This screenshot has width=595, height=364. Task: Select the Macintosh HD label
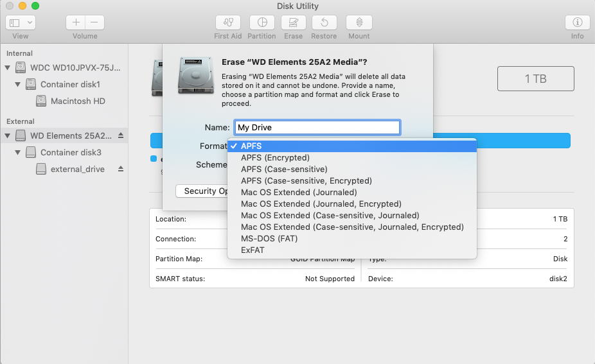[x=78, y=101]
